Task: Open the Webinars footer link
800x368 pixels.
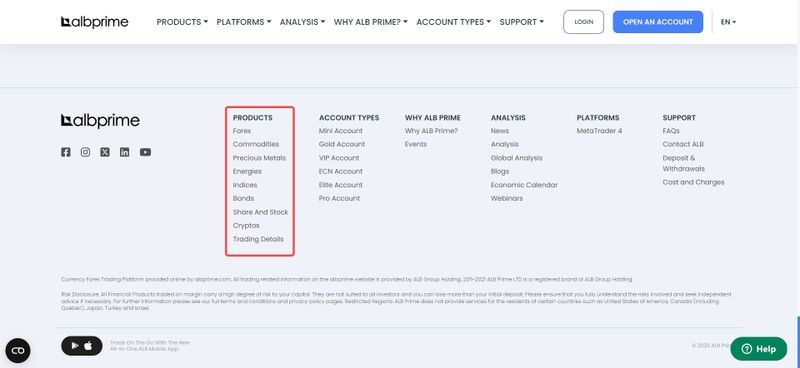Action: pos(507,198)
